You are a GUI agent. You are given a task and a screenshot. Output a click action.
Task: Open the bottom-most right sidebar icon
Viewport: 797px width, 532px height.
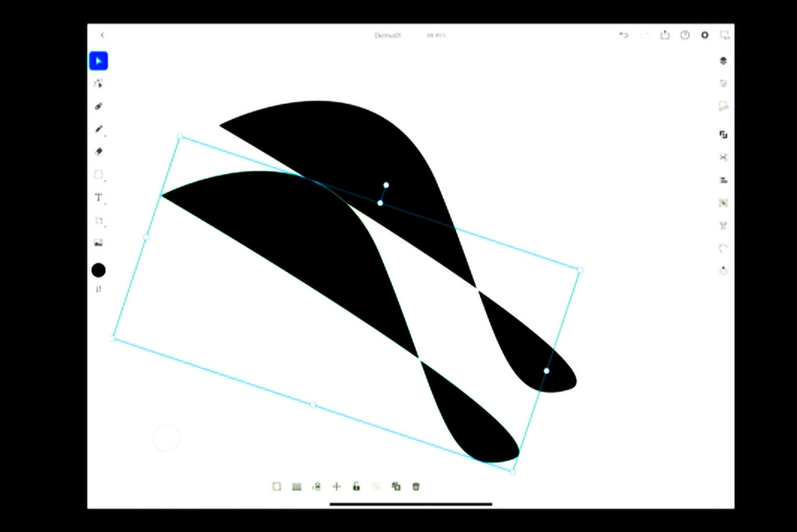click(723, 270)
